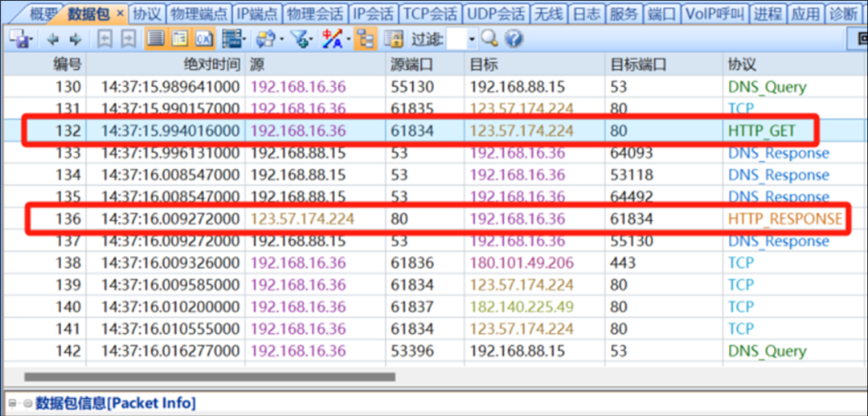The image size is (868, 416).
Task: Select packet 136 HTTP_RESPONSE row
Action: click(x=434, y=219)
